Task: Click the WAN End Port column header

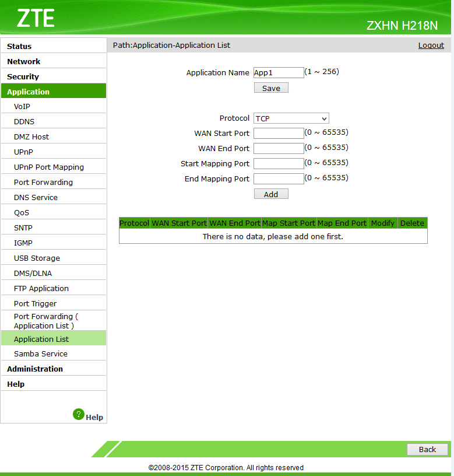Action: pos(235,223)
